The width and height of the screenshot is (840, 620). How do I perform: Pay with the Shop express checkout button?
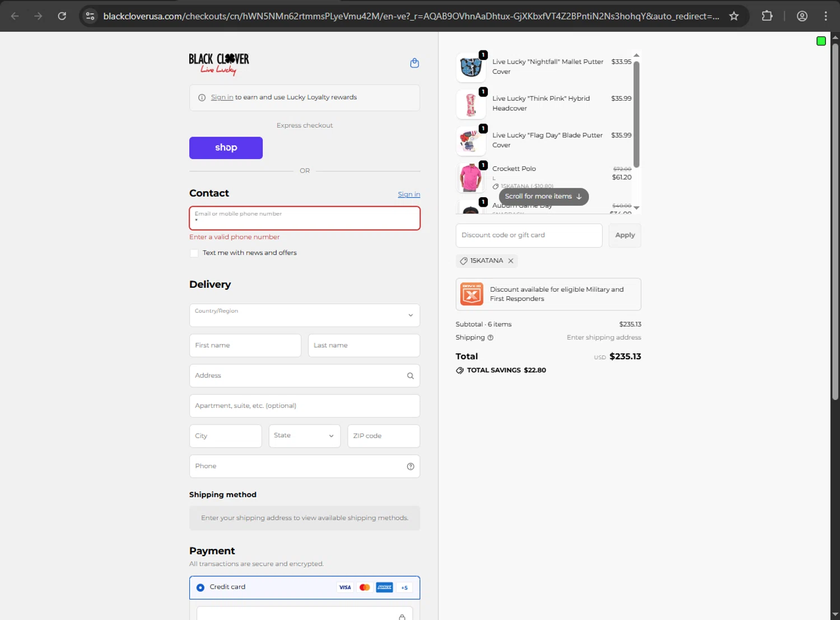coord(226,148)
